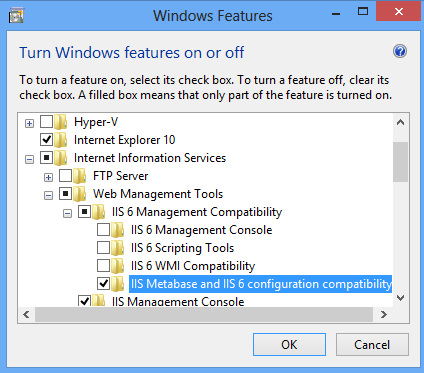Viewport: 424px width, 373px height.
Task: Click the Internet Explorer 10 folder icon
Action: pos(61,140)
